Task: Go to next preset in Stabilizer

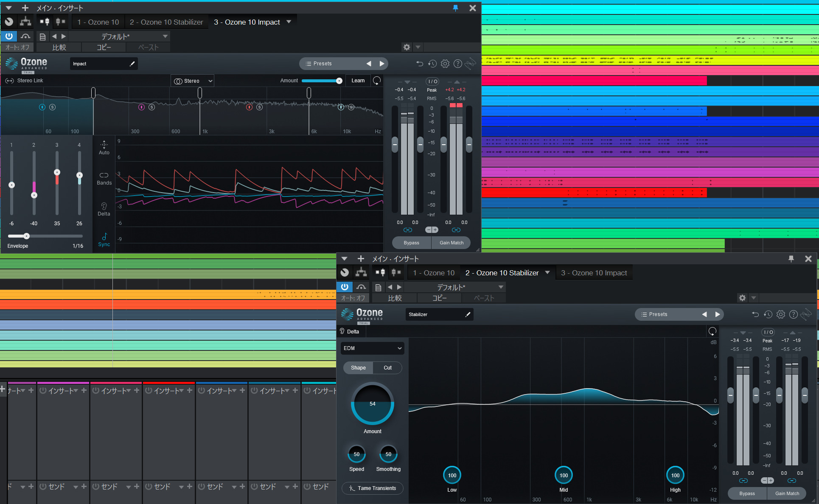Action: click(718, 314)
